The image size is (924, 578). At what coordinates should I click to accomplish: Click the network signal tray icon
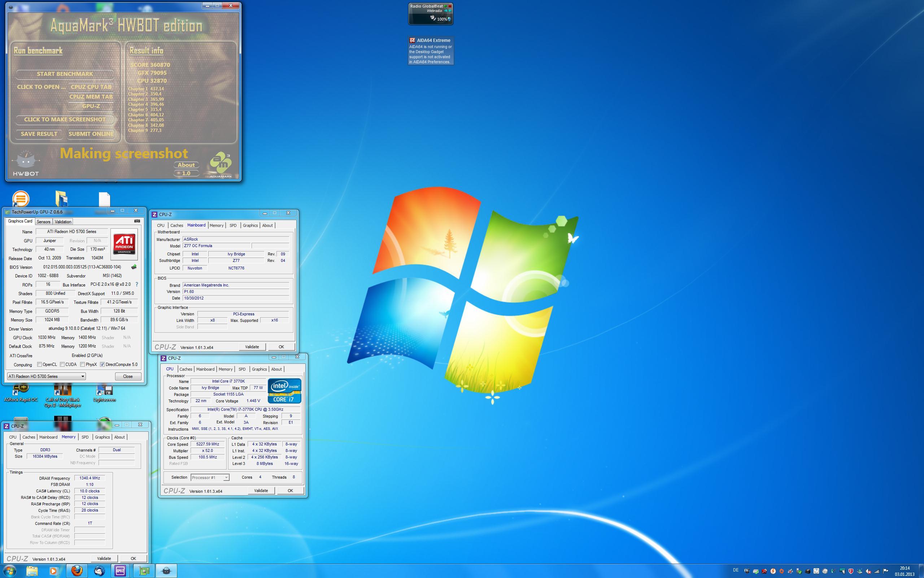click(x=877, y=571)
